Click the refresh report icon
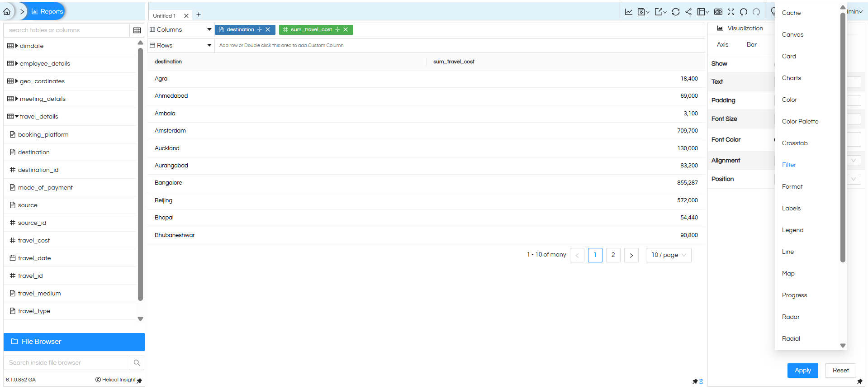 [x=675, y=12]
